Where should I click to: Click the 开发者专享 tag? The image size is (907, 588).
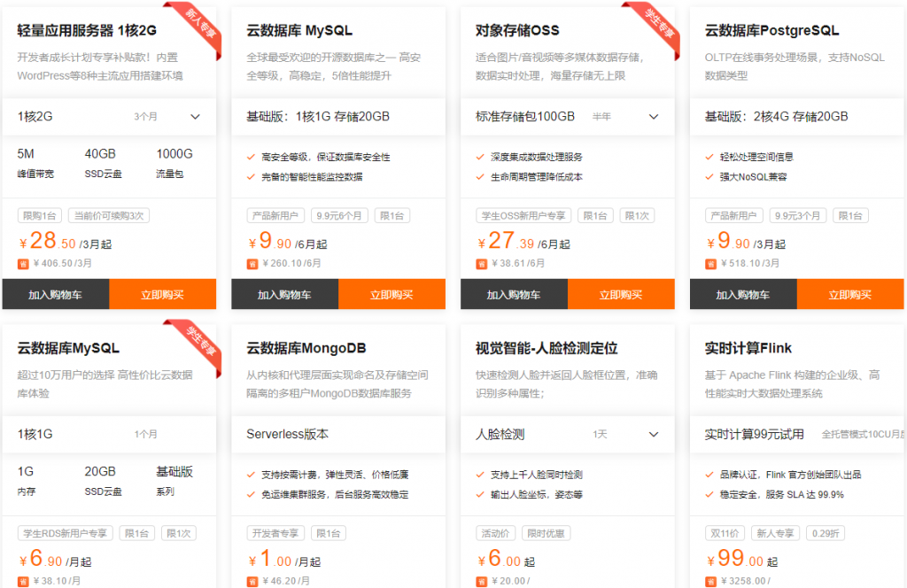click(275, 533)
